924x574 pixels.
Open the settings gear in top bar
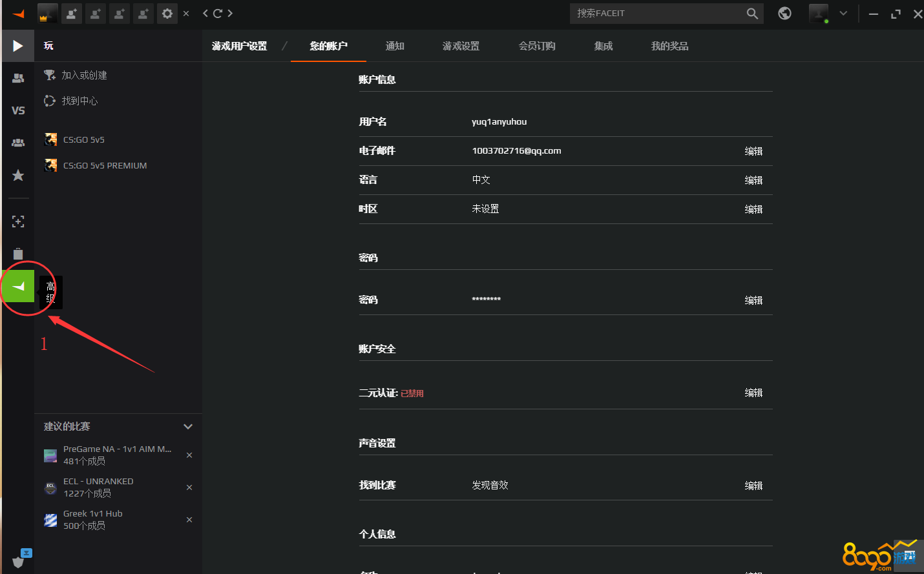tap(167, 14)
